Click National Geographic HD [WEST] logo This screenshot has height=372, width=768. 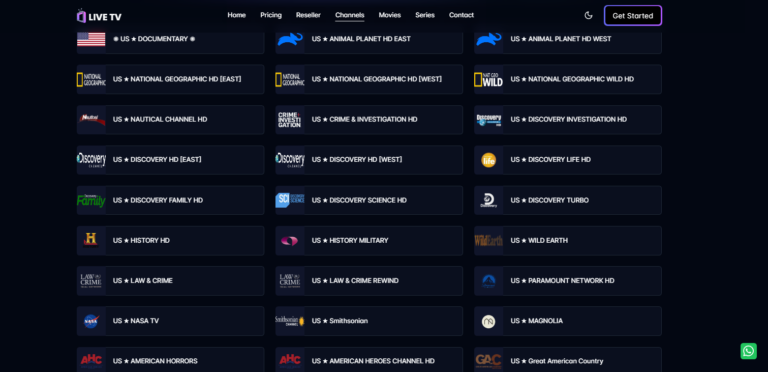[290, 79]
